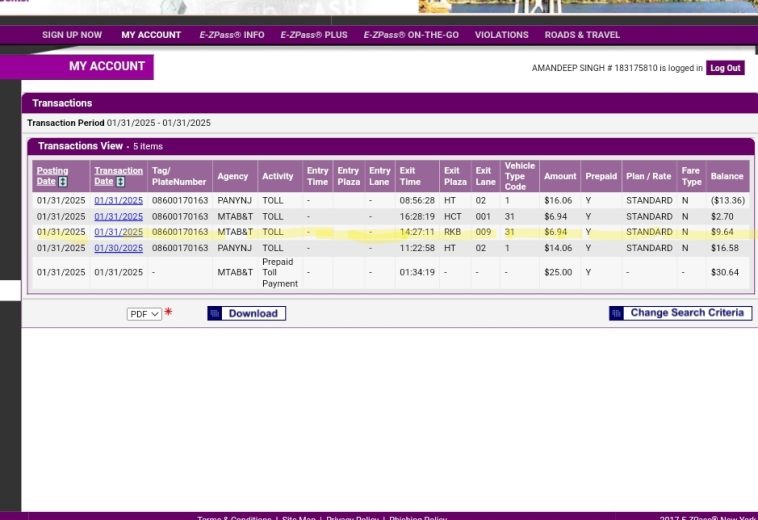Select the $25.00 prepaid payment amount
This screenshot has height=520, width=758.
[558, 273]
